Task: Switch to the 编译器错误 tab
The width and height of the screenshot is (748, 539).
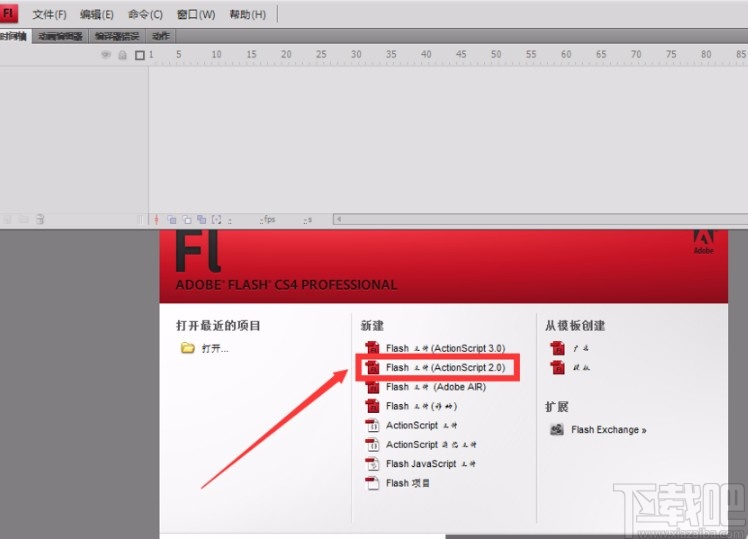Action: click(x=117, y=36)
